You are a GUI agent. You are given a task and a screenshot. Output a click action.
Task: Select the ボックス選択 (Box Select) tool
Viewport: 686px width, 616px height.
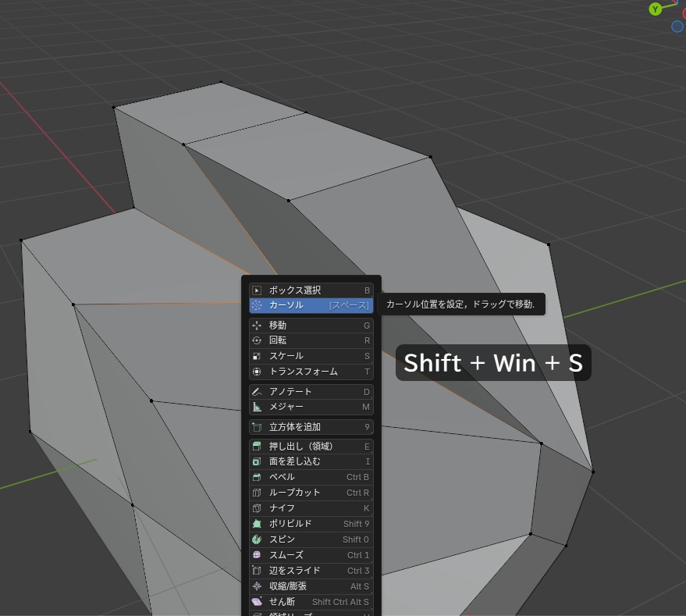(311, 290)
